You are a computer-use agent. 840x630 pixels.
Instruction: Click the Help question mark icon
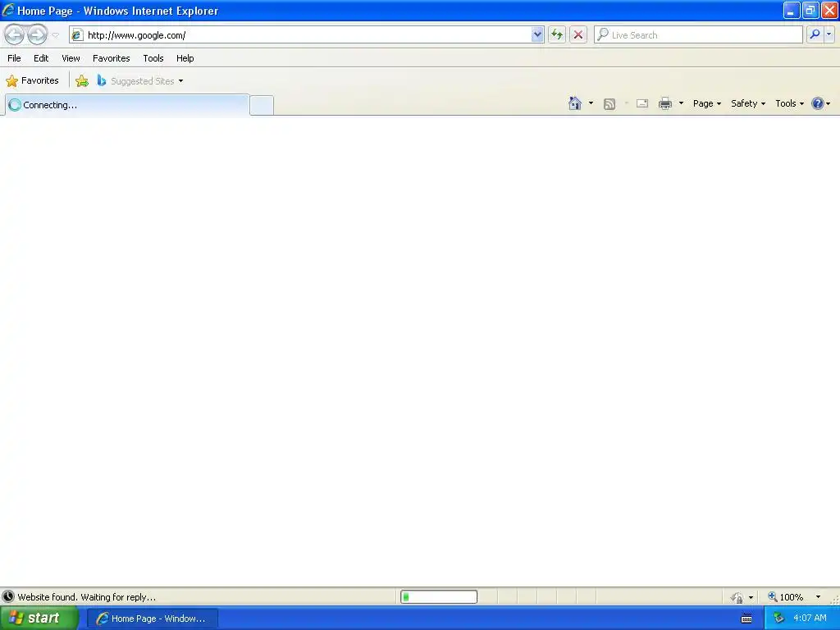pos(818,103)
